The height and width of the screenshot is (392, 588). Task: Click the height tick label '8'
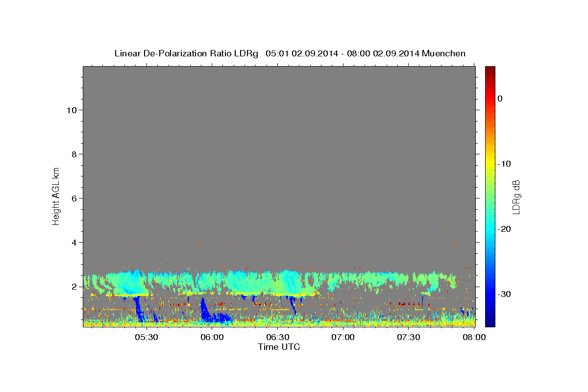74,154
